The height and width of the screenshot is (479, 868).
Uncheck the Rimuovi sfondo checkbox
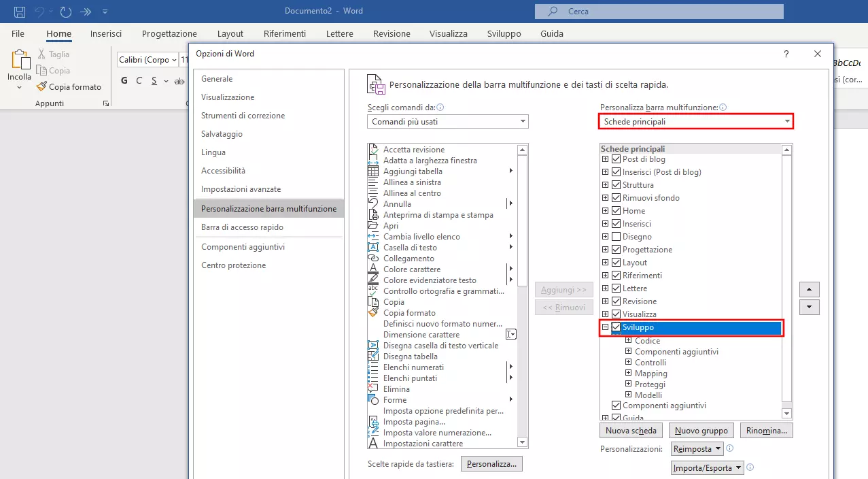tap(616, 198)
